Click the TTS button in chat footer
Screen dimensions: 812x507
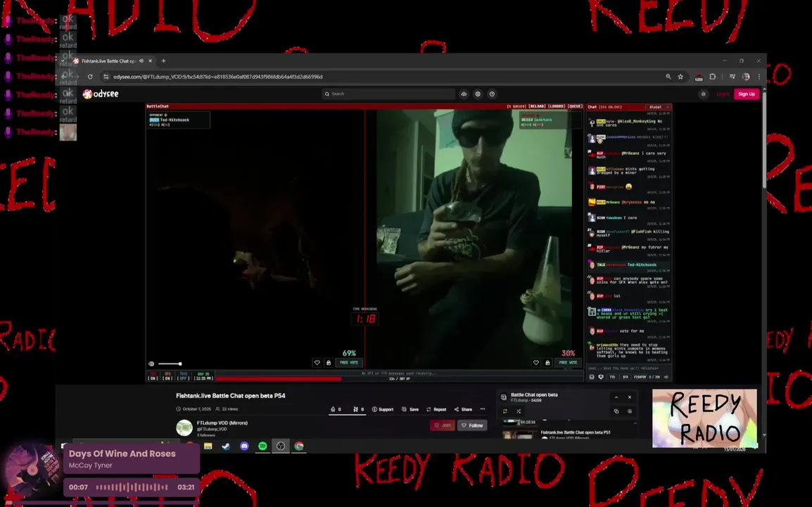[612, 377]
